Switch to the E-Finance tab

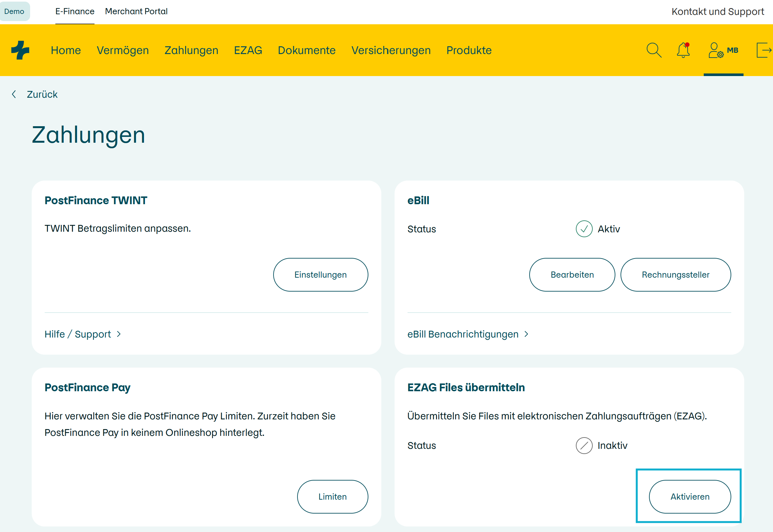pyautogui.click(x=75, y=11)
